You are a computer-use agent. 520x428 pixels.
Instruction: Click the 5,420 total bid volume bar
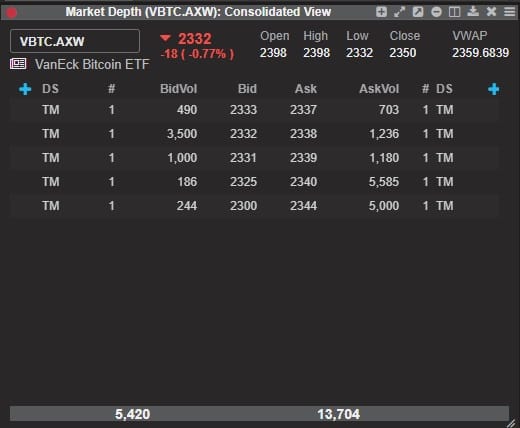(132, 414)
